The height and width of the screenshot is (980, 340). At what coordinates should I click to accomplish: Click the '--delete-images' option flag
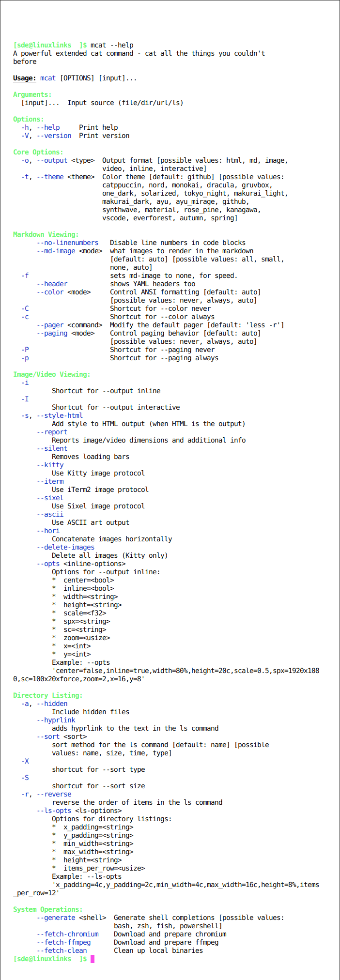pyautogui.click(x=65, y=547)
